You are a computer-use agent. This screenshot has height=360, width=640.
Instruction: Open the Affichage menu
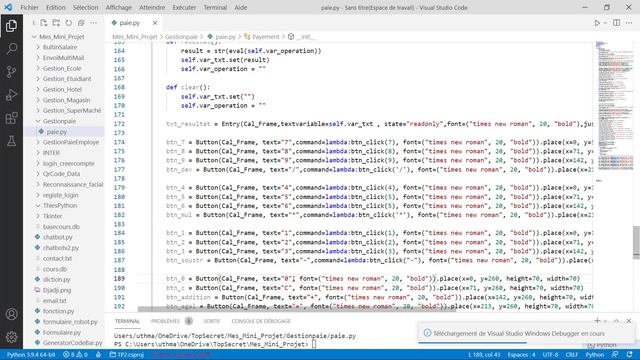pyautogui.click(x=118, y=7)
